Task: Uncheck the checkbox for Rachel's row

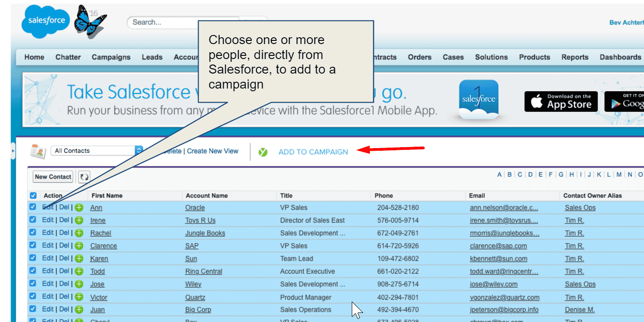Action: [33, 233]
